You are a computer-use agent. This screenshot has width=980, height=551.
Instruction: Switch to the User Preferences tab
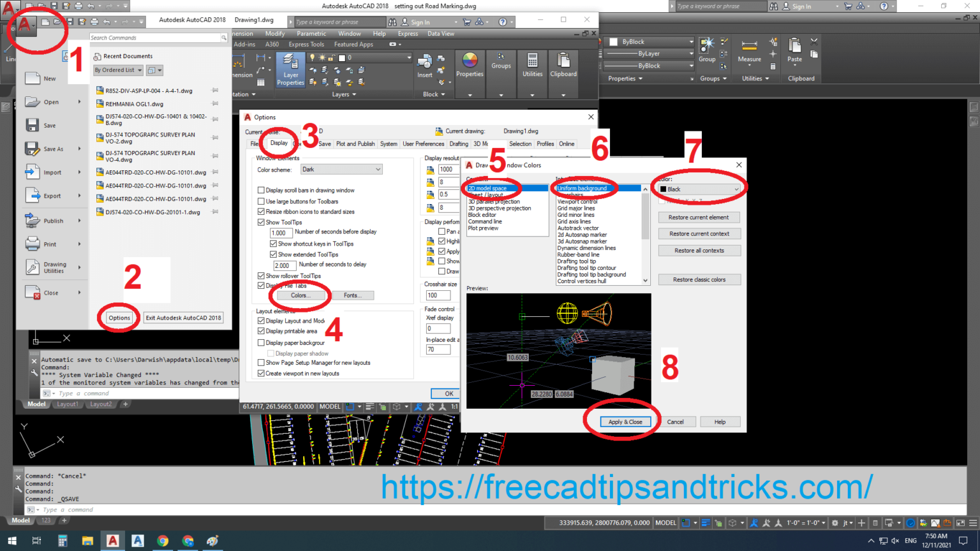[x=423, y=143]
